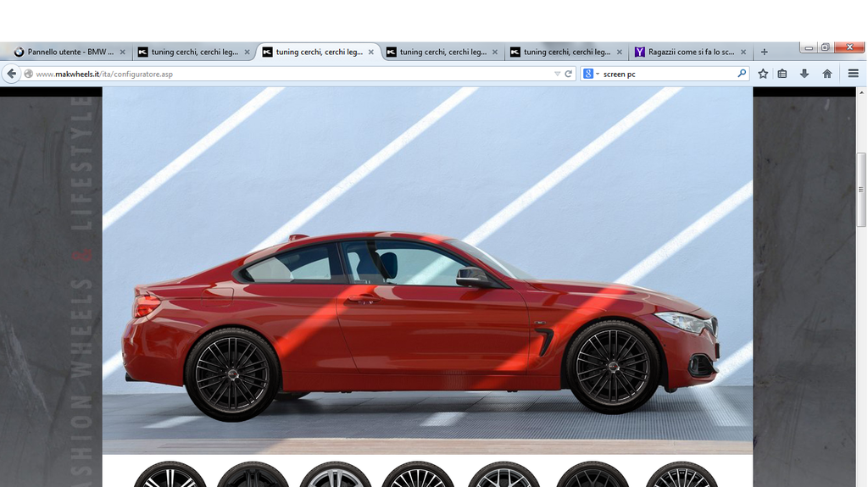This screenshot has width=868, height=487.
Task: Open the URL history dropdown arrow
Action: point(557,74)
